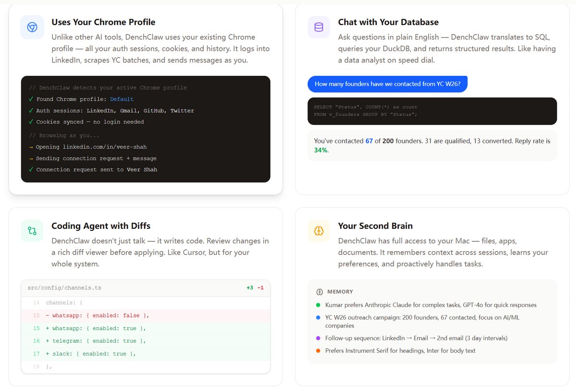Click the 'YC W26 outreach campaign' memory item
Image resolution: width=576 pixels, height=392 pixels.
click(422, 321)
